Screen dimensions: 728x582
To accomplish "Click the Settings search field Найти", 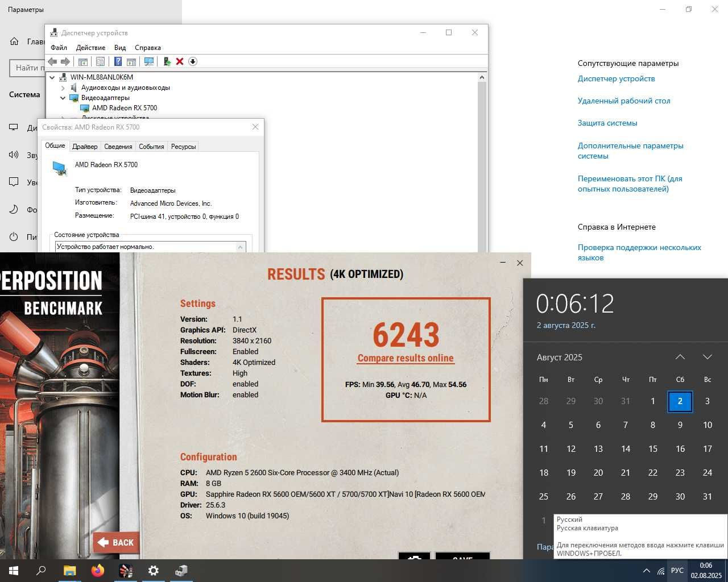I will click(x=27, y=68).
